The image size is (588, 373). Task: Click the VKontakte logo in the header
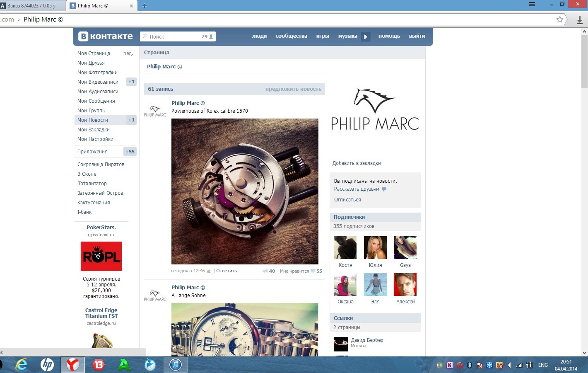point(106,36)
